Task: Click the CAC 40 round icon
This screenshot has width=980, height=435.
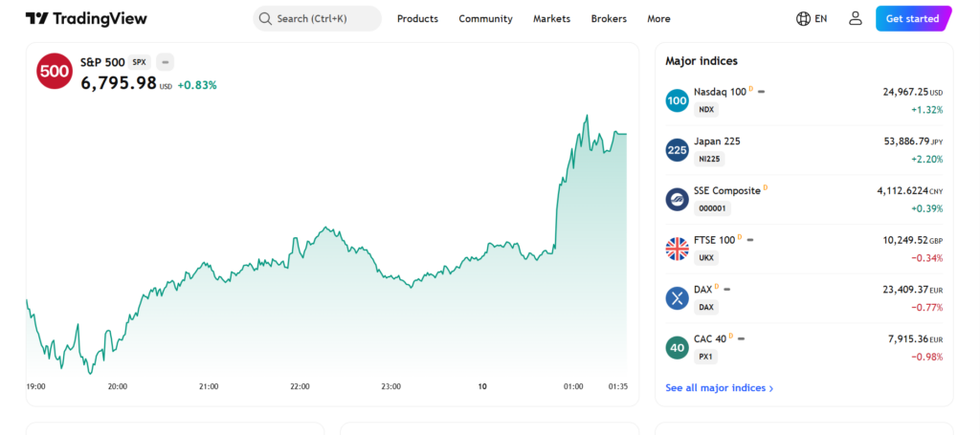Action: pyautogui.click(x=677, y=348)
